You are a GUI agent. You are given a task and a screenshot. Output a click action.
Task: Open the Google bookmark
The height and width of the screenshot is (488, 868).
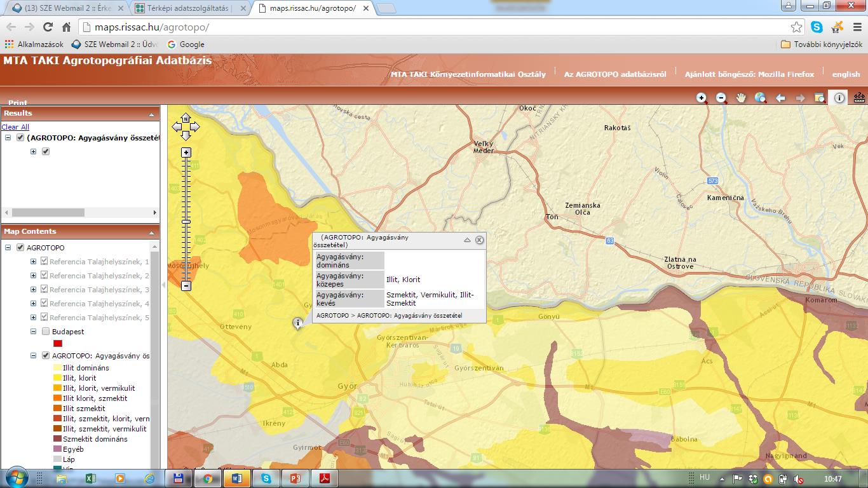[186, 44]
